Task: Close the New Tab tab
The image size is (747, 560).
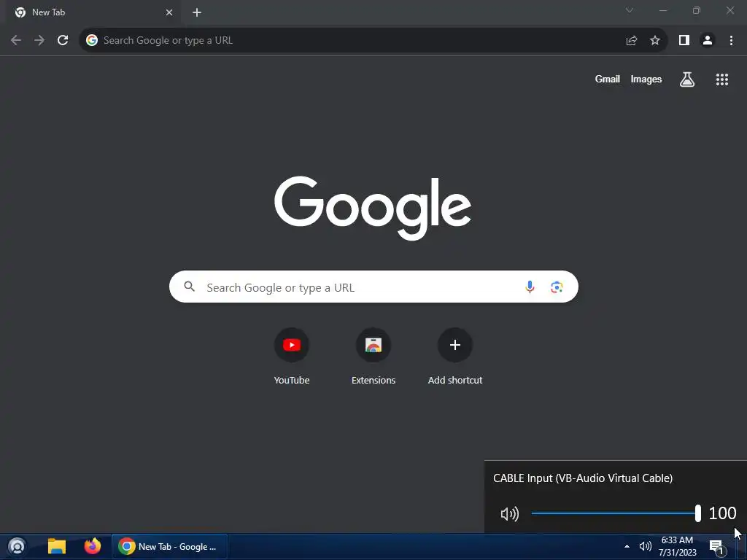Action: tap(169, 12)
